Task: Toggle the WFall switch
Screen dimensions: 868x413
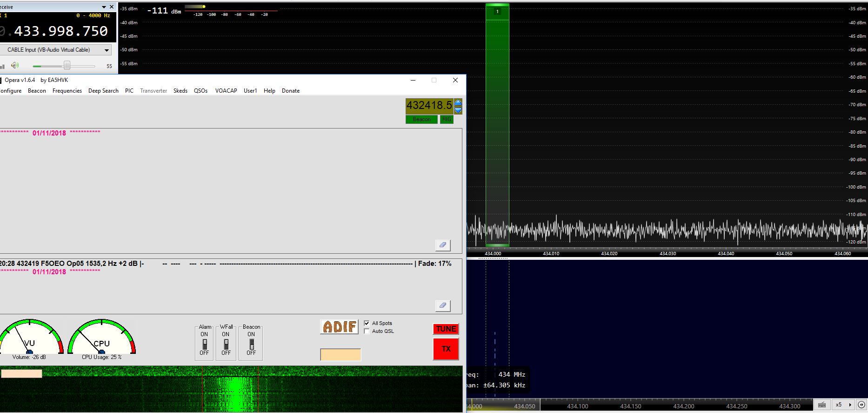Action: pos(226,344)
